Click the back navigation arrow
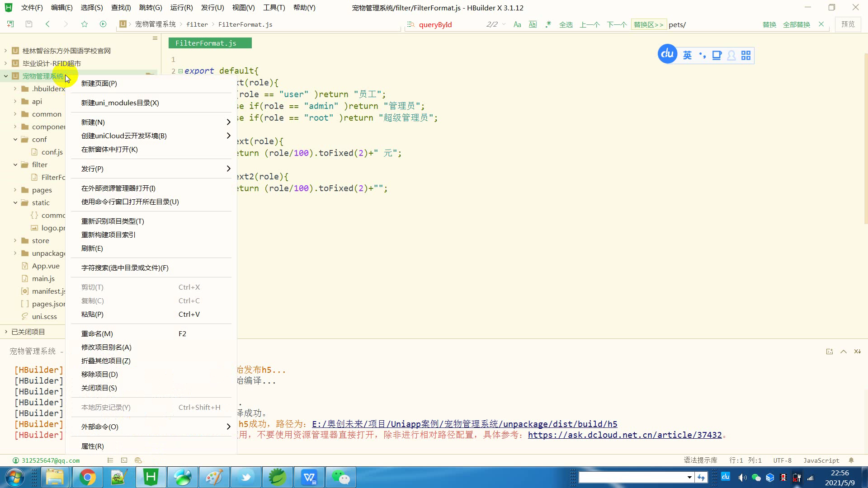Viewport: 868px width, 488px height. pyautogui.click(x=47, y=24)
